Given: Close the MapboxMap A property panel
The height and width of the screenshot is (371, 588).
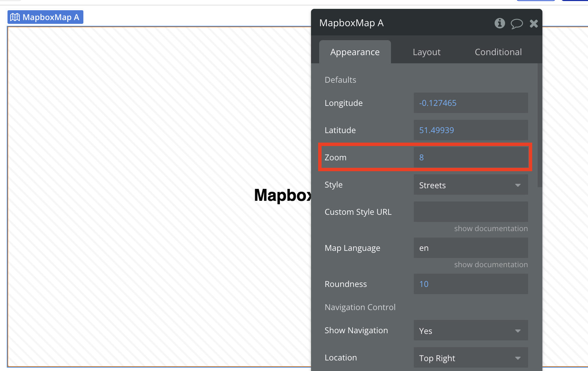Looking at the screenshot, I should (x=534, y=23).
